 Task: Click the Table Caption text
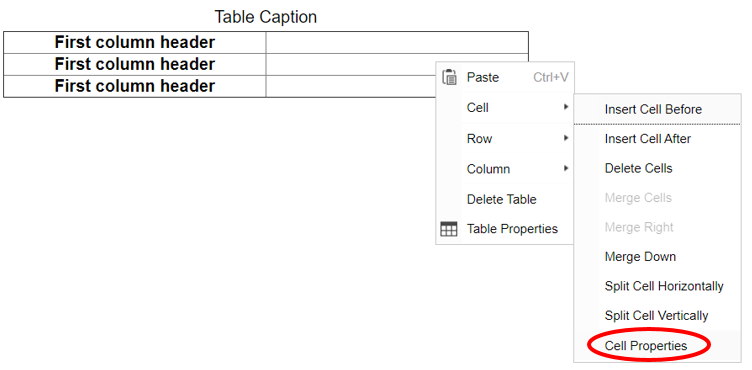(265, 17)
